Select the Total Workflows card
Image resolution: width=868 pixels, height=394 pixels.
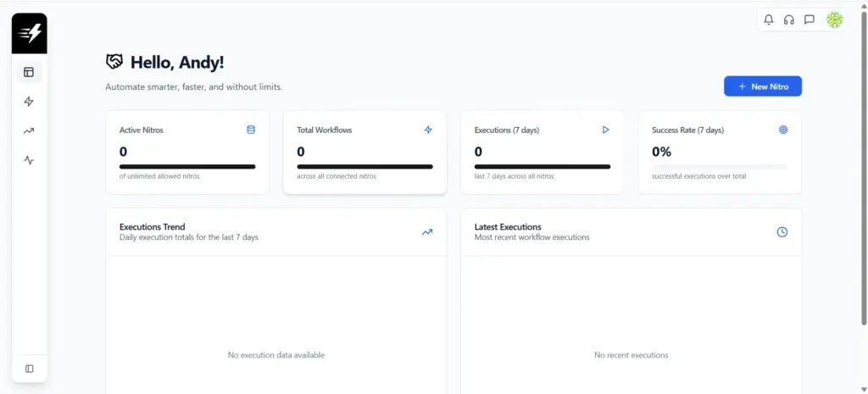pos(364,153)
